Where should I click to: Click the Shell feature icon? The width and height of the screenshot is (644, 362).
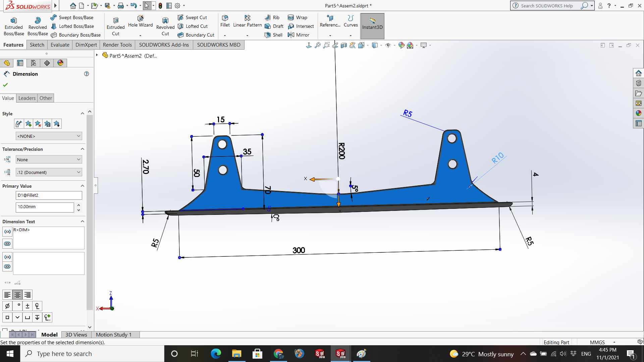point(268,35)
